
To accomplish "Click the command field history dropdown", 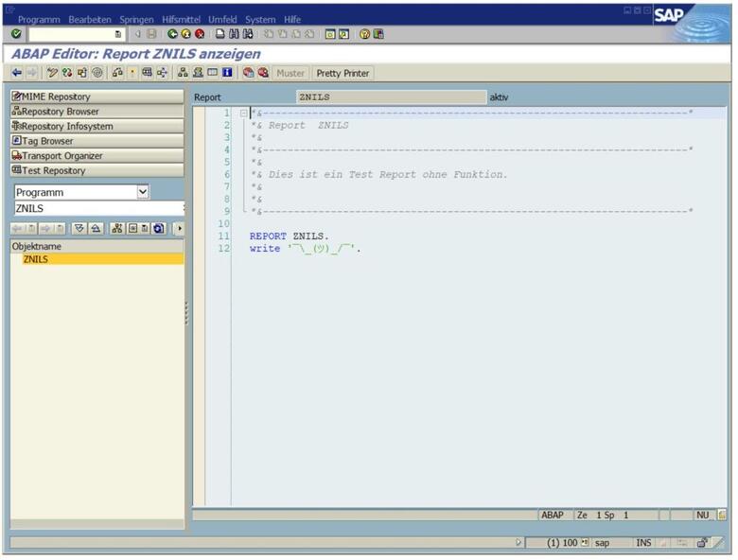I will point(118,34).
